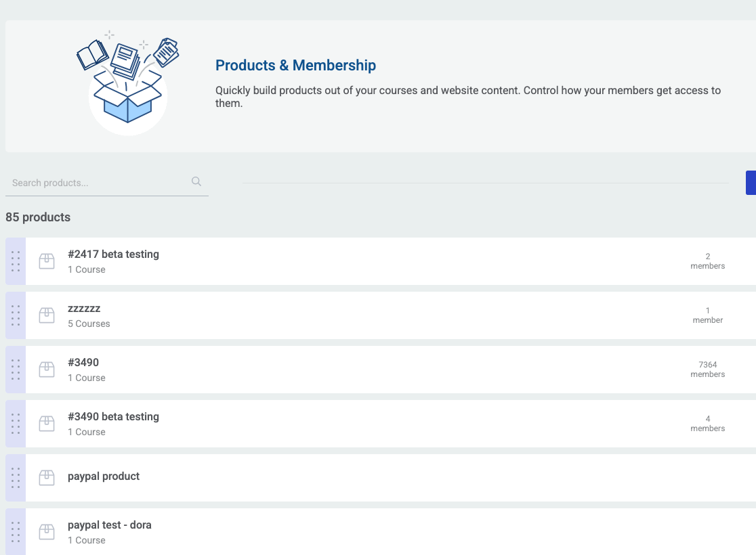Click drag handle of #3490 beta testing
The height and width of the screenshot is (555, 756).
point(16,424)
